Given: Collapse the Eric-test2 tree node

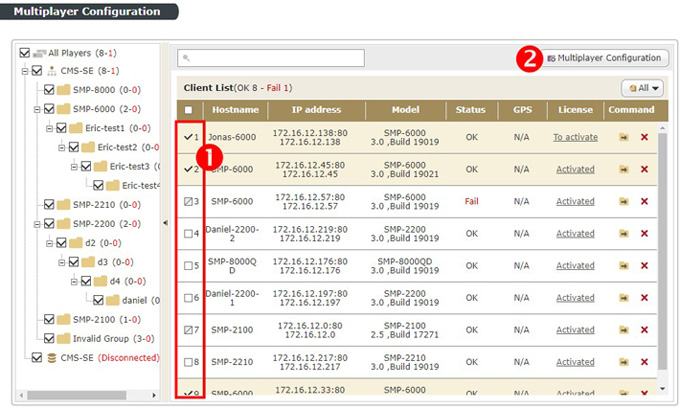Looking at the screenshot, I should [x=62, y=147].
